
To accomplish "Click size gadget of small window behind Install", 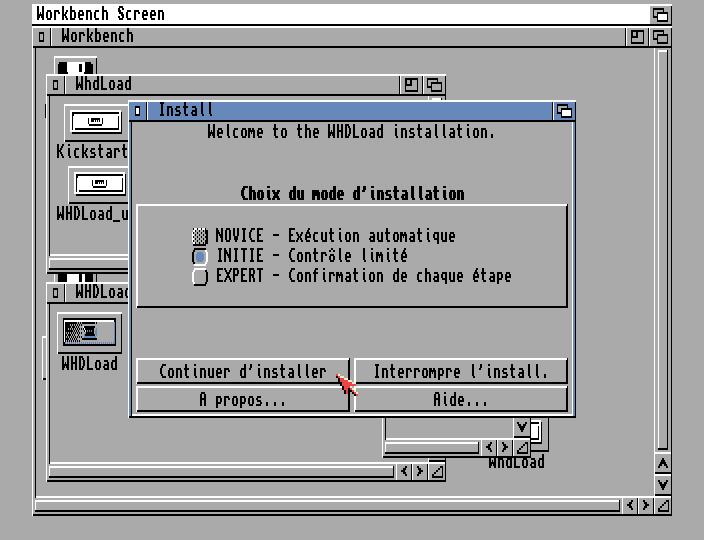I will tap(522, 447).
